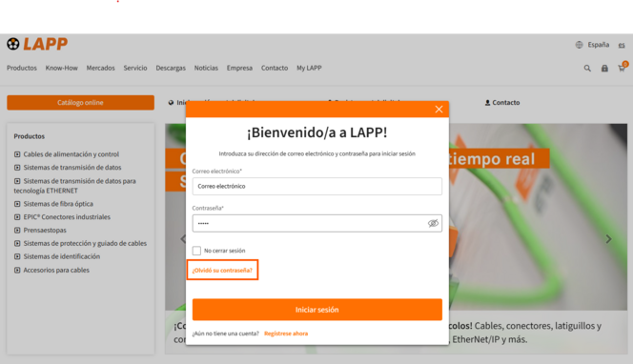Click the Iniciar sesión button
633x364 pixels.
click(x=316, y=310)
